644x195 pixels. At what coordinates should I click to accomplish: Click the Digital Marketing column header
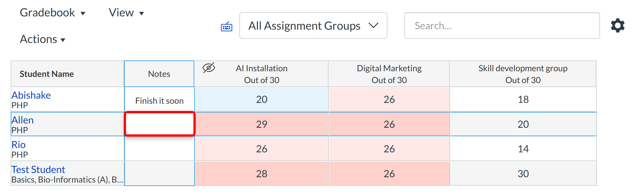click(x=389, y=74)
